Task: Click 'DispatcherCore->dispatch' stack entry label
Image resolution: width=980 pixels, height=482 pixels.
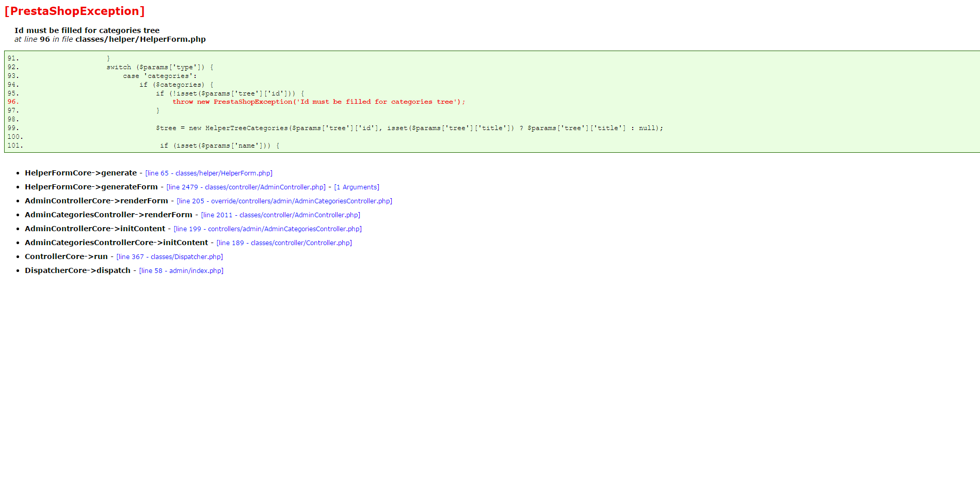Action: pyautogui.click(x=77, y=270)
